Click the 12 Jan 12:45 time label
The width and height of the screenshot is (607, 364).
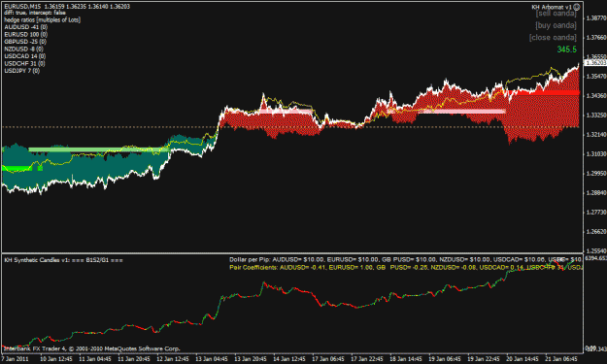tap(173, 358)
